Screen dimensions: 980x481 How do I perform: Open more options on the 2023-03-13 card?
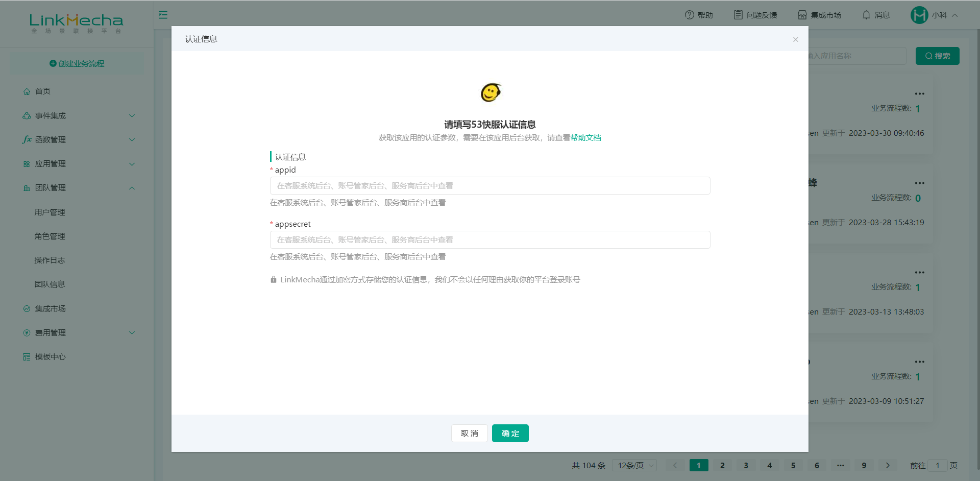coord(920,273)
